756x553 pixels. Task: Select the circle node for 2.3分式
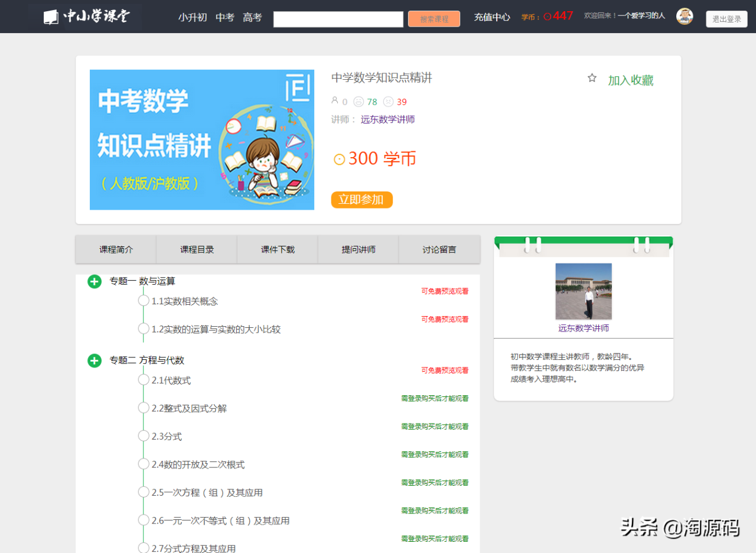click(x=144, y=435)
